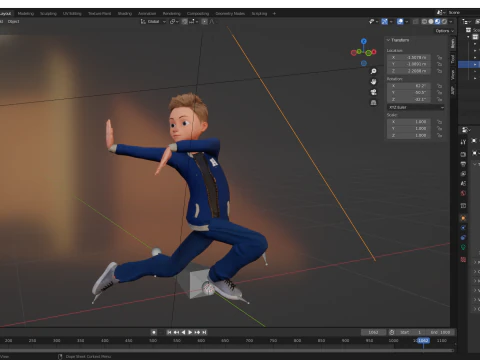Switch to Geometry Nodes workspace tab
The height and width of the screenshot is (360, 480).
click(230, 14)
